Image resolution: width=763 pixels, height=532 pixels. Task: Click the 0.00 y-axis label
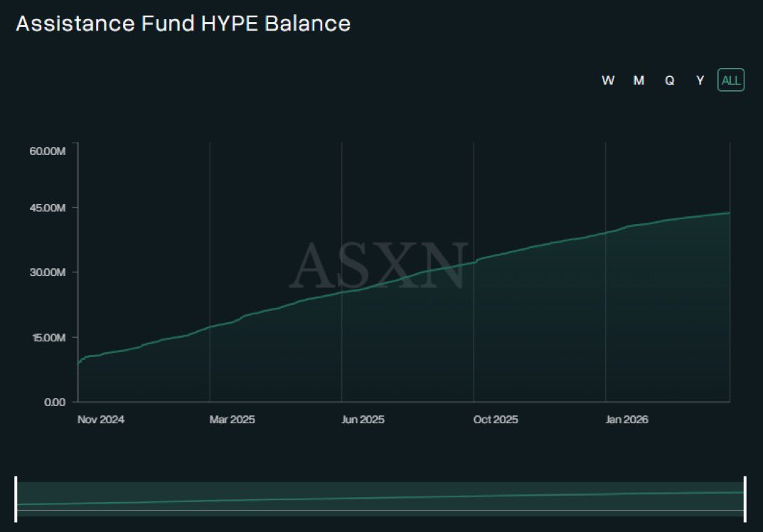55,402
